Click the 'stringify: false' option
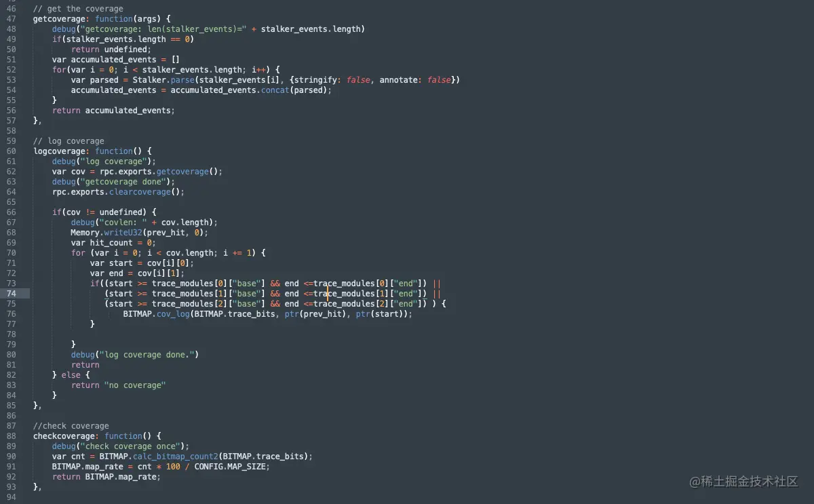Image resolution: width=814 pixels, height=504 pixels. point(334,80)
